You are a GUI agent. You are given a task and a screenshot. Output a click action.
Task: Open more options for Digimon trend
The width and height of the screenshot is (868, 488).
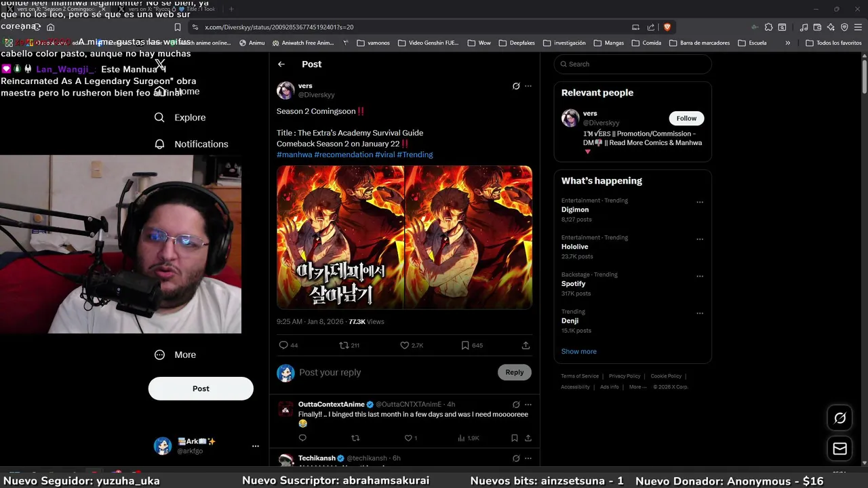700,202
